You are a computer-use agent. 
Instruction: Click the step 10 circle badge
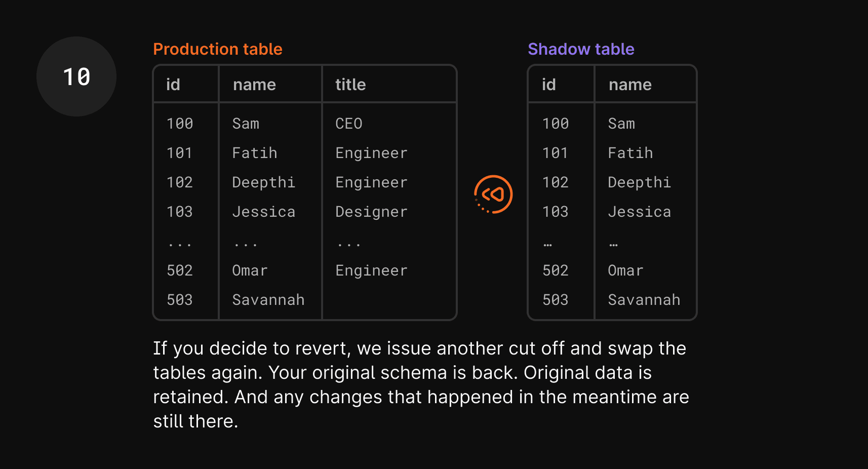pos(76,76)
